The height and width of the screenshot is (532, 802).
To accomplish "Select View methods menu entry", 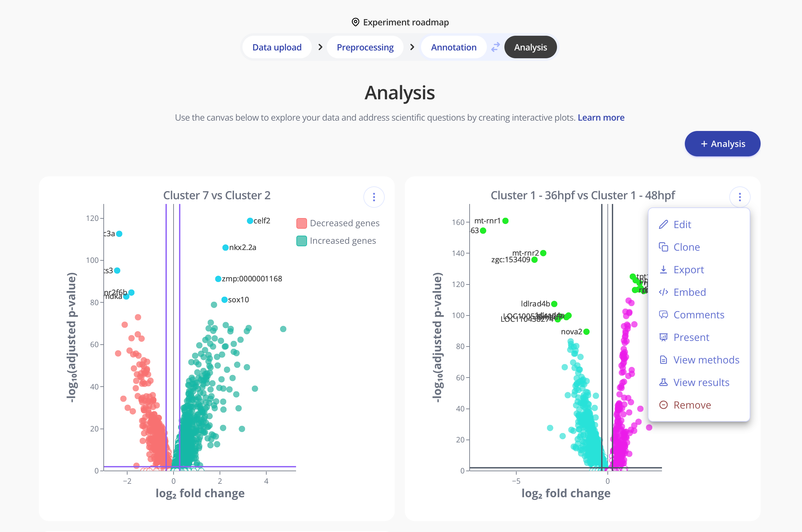I will (706, 360).
